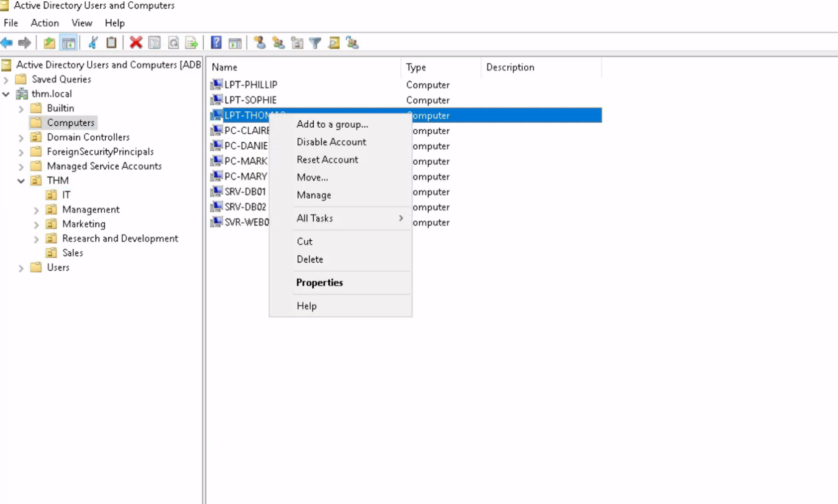Open the File menu
Viewport: 838px width, 504px height.
11,23
